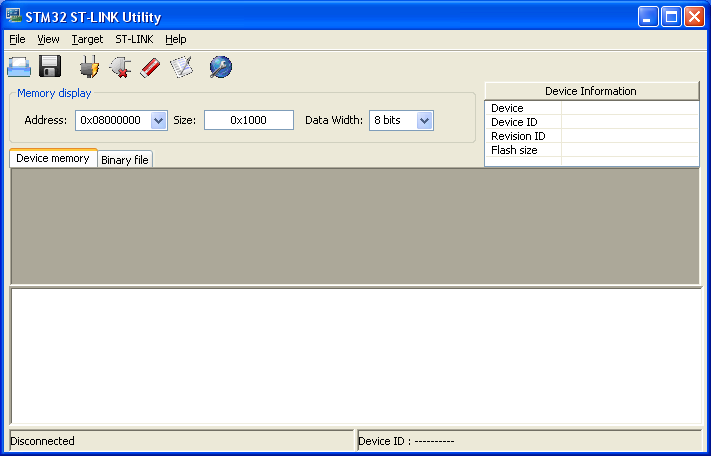The image size is (711, 456).
Task: Click the Address: label
Action: pyautogui.click(x=45, y=120)
